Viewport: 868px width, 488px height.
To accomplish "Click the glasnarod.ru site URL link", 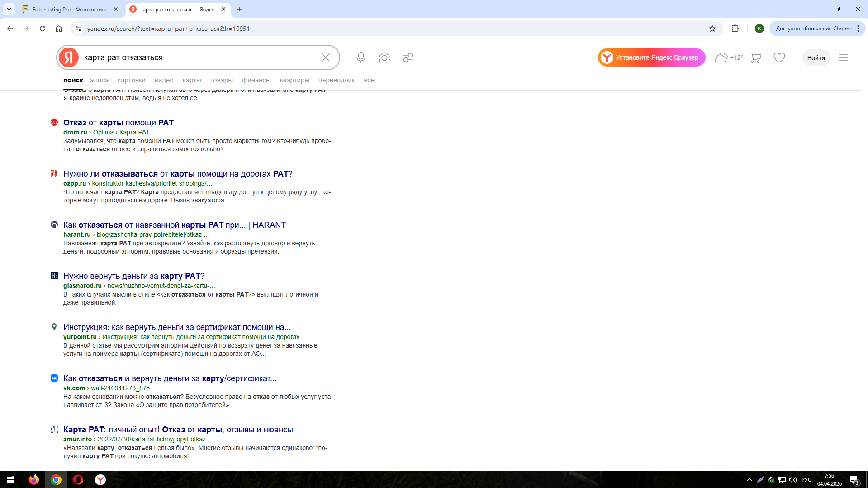I will [82, 286].
